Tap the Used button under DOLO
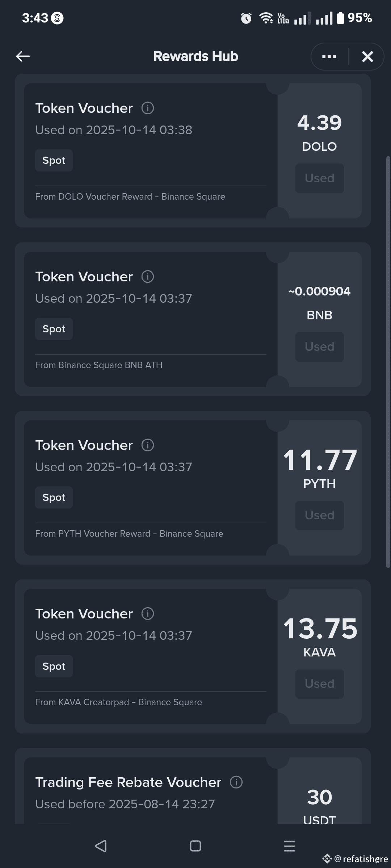This screenshot has height=868, width=391. [x=319, y=178]
